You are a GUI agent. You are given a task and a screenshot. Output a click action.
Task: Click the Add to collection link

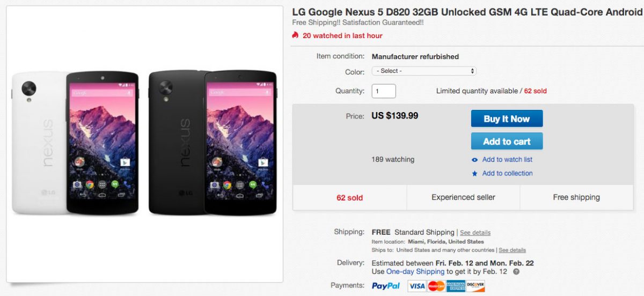click(507, 173)
